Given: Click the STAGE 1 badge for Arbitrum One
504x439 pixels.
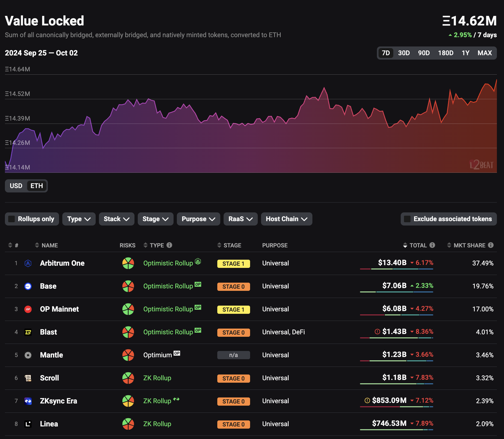Looking at the screenshot, I should (x=233, y=264).
